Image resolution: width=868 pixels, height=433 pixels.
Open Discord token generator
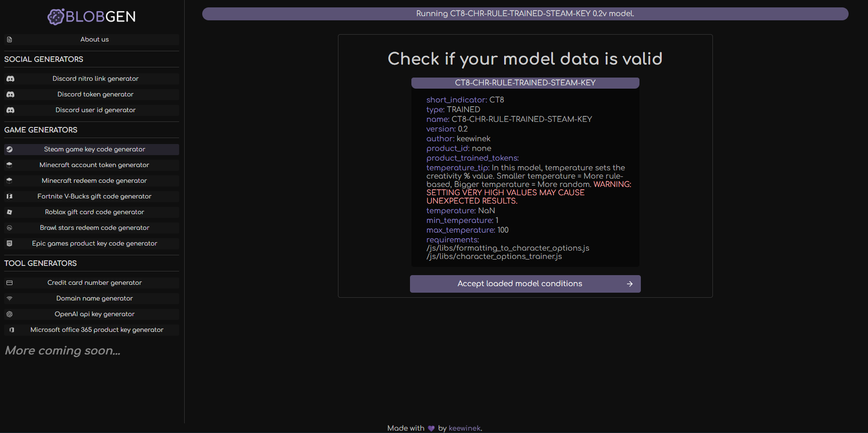pos(95,95)
